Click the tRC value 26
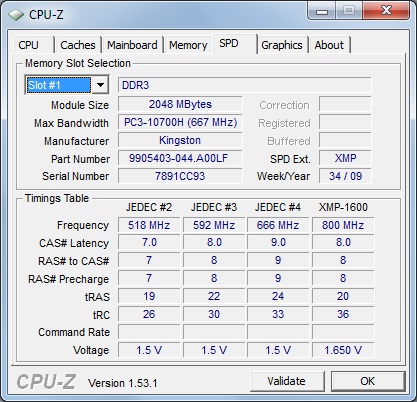 click(x=149, y=314)
